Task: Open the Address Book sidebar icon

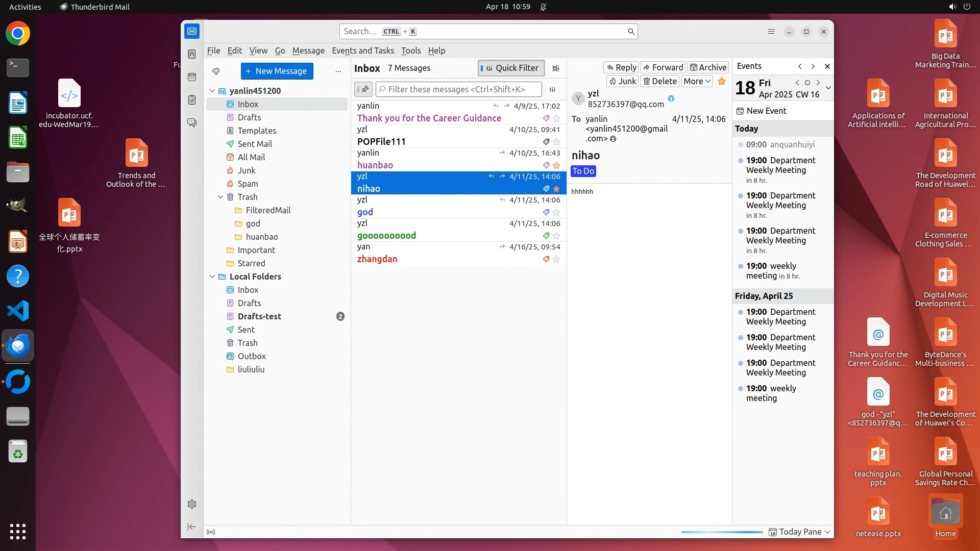Action: pyautogui.click(x=192, y=54)
